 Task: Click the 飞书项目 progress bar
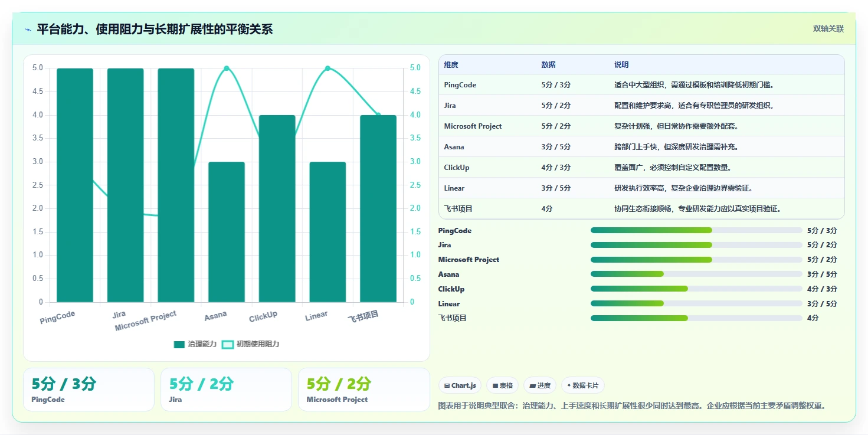coord(696,318)
